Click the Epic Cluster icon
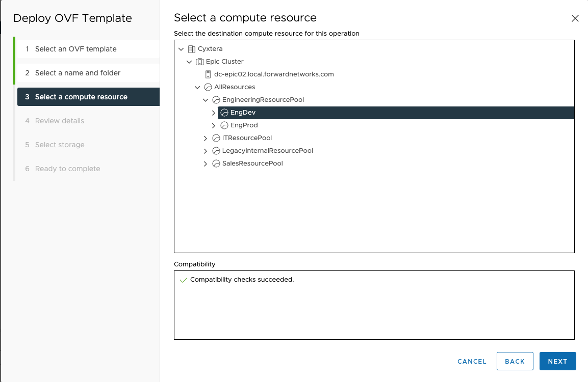The width and height of the screenshot is (588, 382). [200, 62]
